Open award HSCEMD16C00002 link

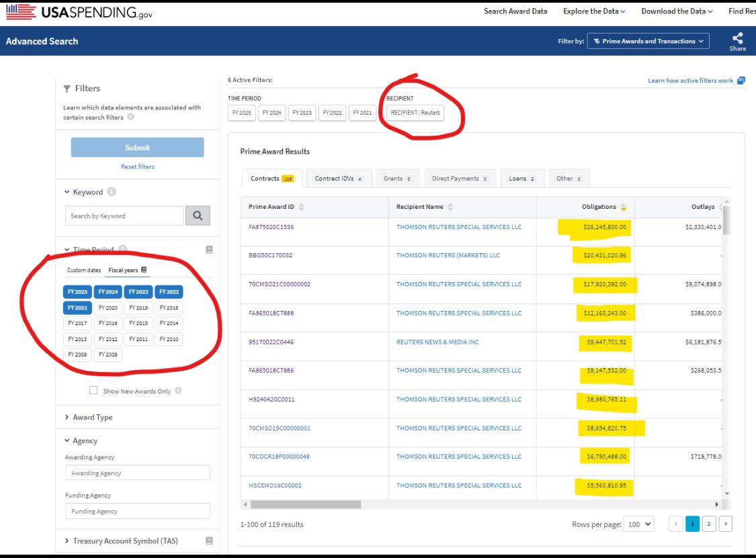275,485
